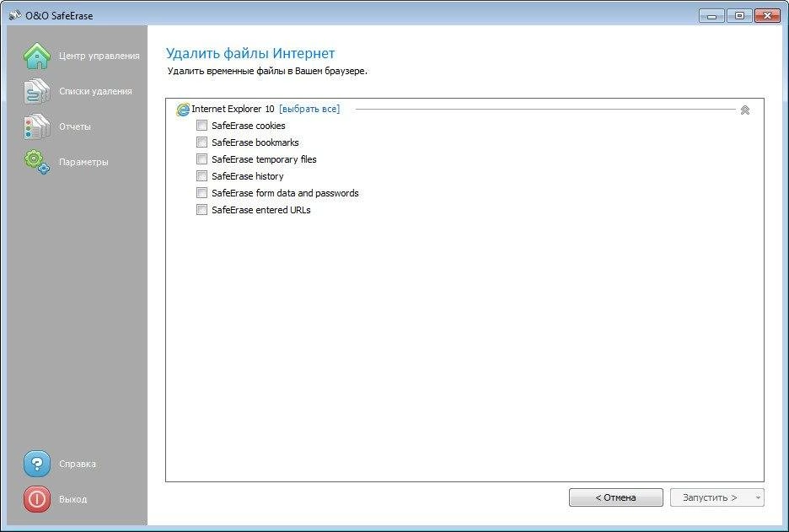Tick the SafeErase bookmarks checkbox
789x532 pixels.
pyautogui.click(x=201, y=142)
